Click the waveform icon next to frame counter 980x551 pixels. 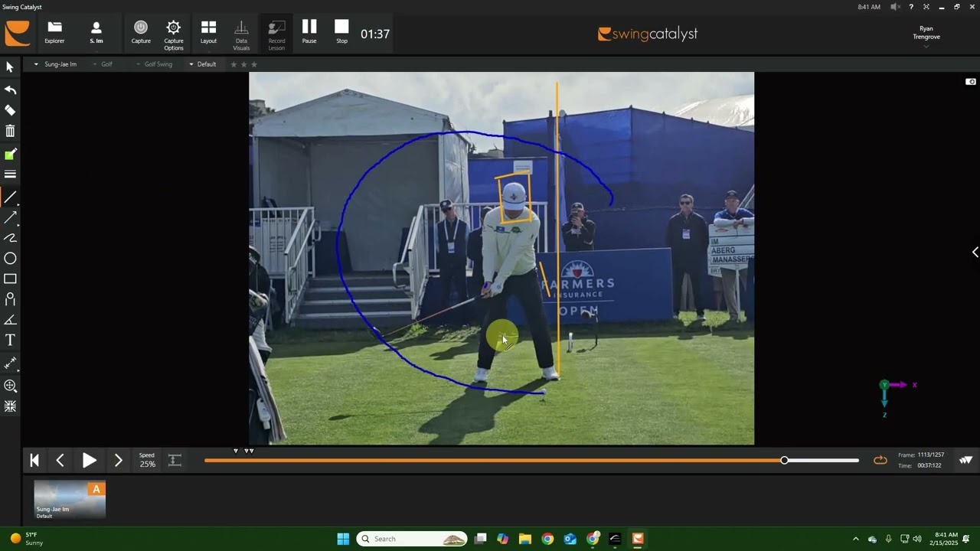(x=966, y=460)
